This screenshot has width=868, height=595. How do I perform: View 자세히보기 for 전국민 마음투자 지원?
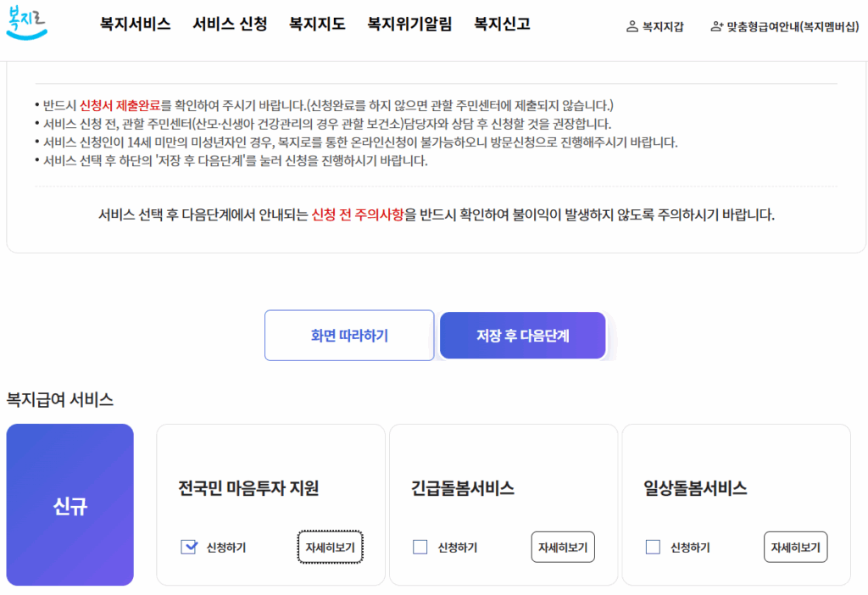(330, 547)
